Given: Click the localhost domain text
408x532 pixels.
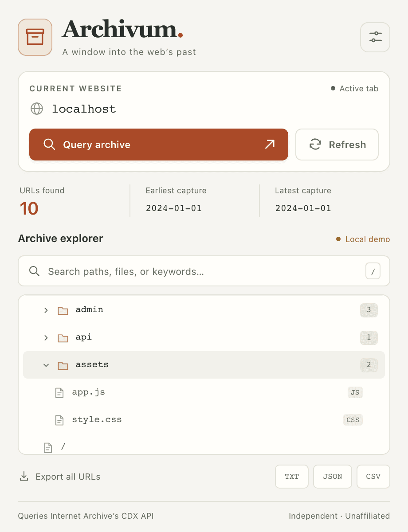Looking at the screenshot, I should [84, 109].
